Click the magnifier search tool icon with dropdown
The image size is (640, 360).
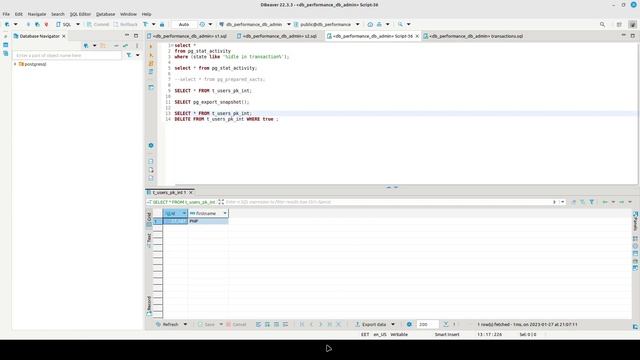tap(400, 24)
